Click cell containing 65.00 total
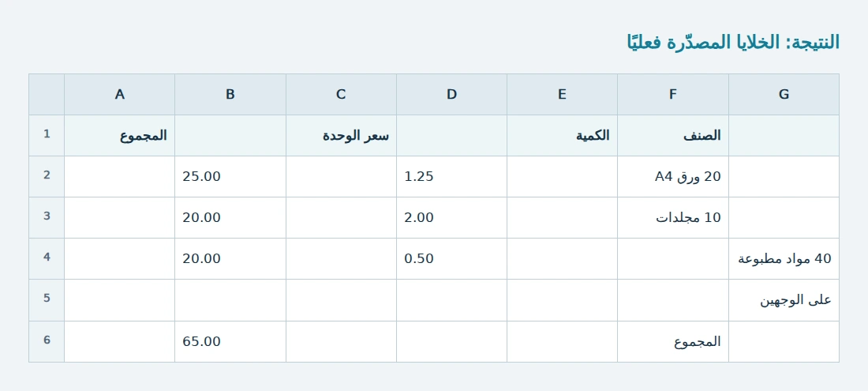Image resolution: width=868 pixels, height=391 pixels. coord(230,341)
